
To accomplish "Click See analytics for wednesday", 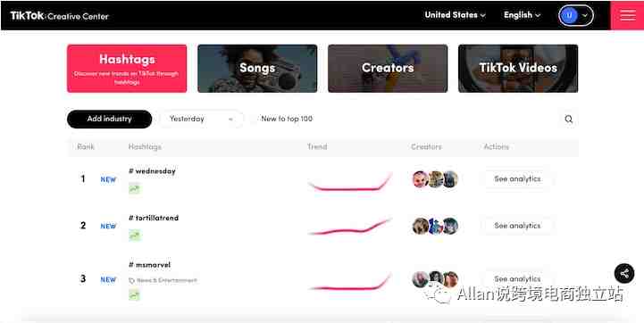I will tap(517, 179).
